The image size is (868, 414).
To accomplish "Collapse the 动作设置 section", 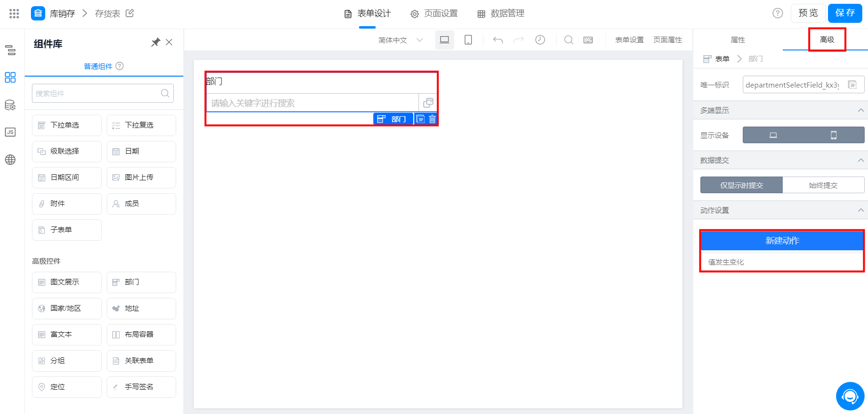I will pyautogui.click(x=861, y=210).
